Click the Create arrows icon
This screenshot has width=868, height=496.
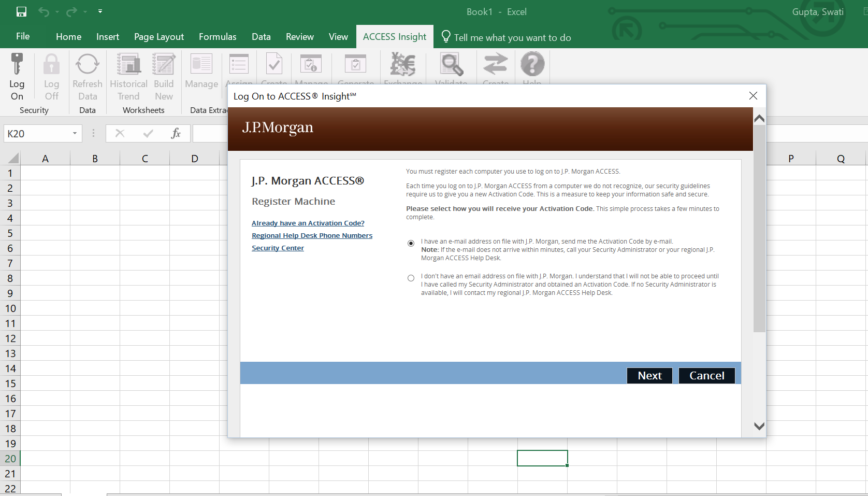point(495,64)
